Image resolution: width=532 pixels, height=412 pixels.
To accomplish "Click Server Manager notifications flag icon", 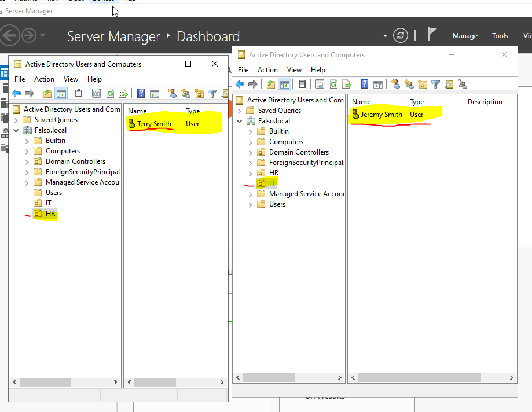I will (432, 34).
